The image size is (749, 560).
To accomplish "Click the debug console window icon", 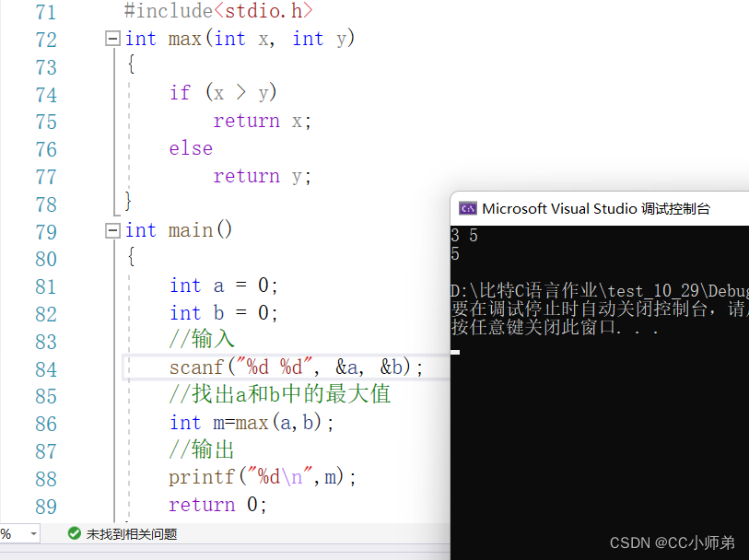I will click(x=468, y=209).
